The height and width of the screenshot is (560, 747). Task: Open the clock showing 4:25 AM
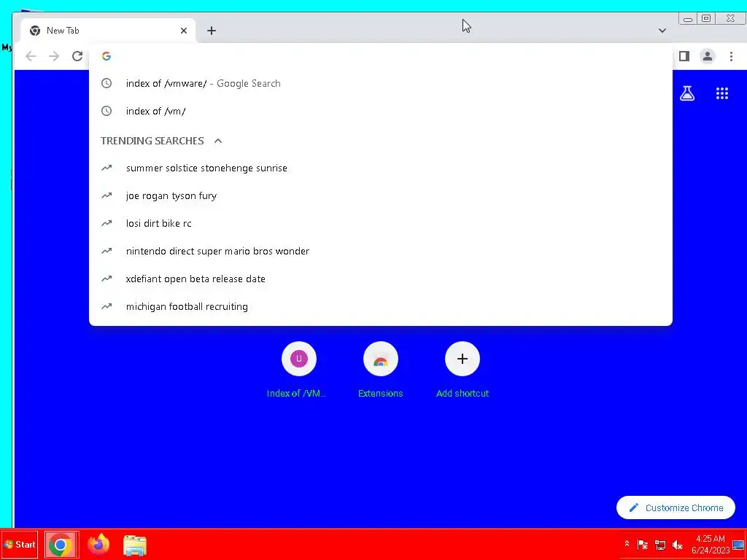pos(711,544)
